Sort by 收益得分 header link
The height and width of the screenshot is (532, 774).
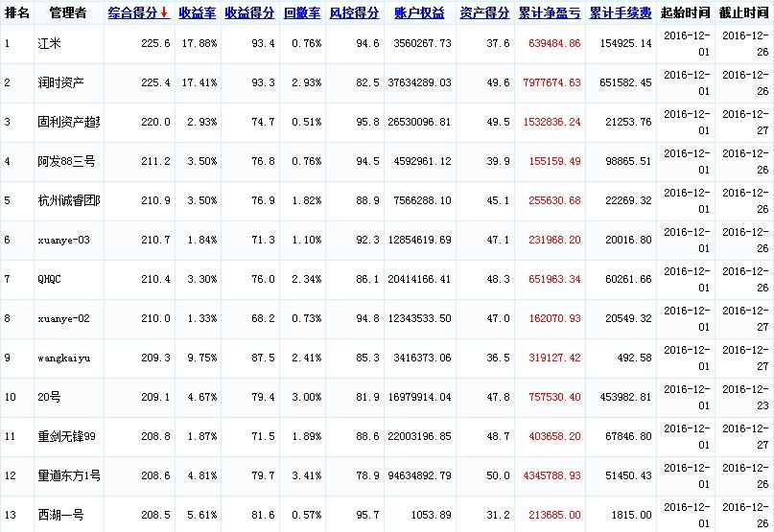pyautogui.click(x=249, y=12)
